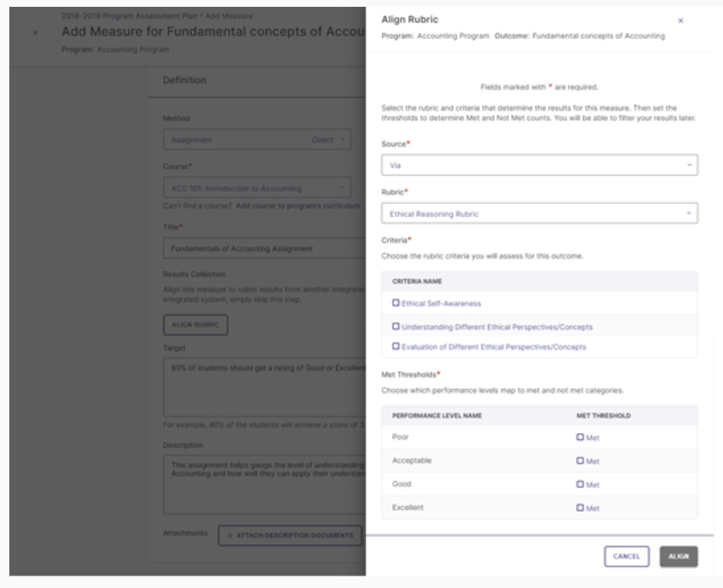Expand the Course dropdown
Image resolution: width=723 pixels, height=588 pixels.
(257, 188)
